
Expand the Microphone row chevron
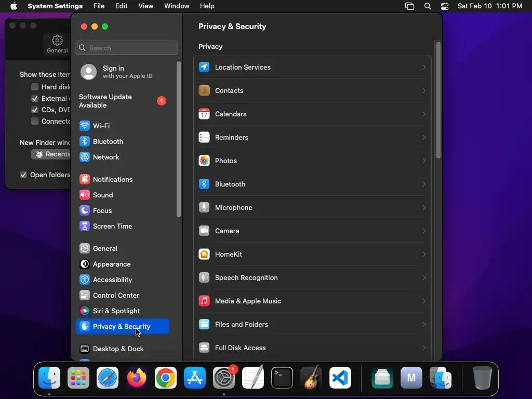(x=424, y=208)
